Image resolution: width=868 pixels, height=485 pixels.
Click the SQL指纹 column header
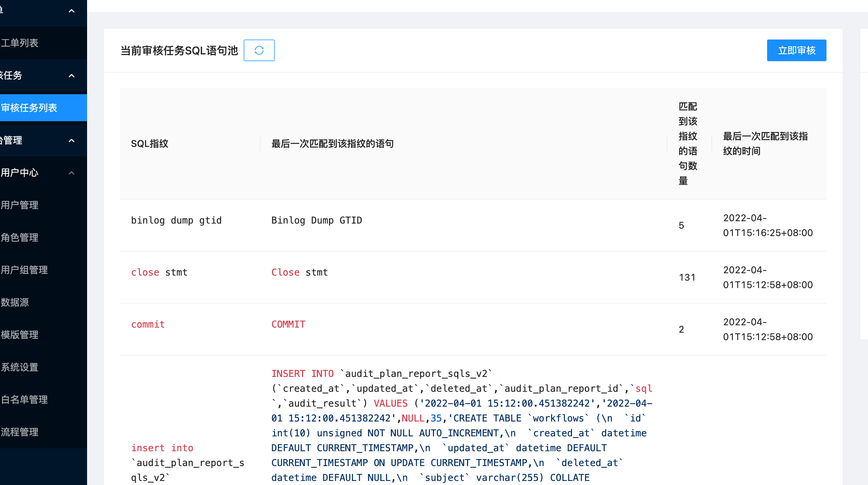tap(150, 144)
